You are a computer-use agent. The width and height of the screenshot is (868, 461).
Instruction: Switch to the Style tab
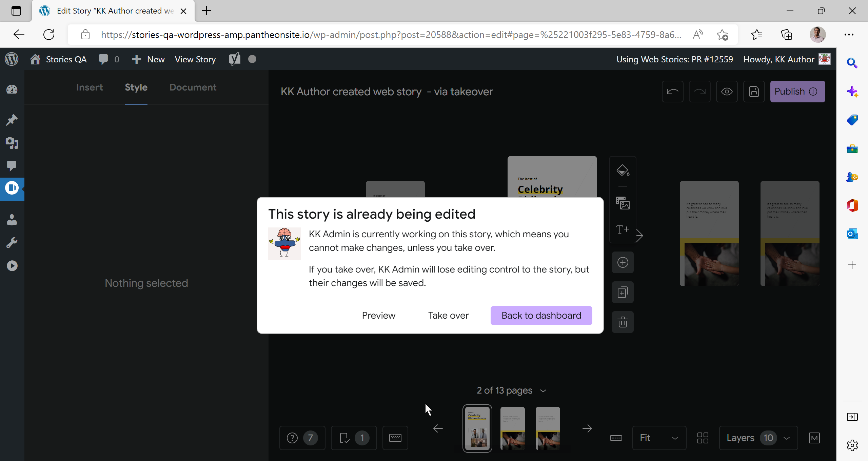(x=136, y=87)
